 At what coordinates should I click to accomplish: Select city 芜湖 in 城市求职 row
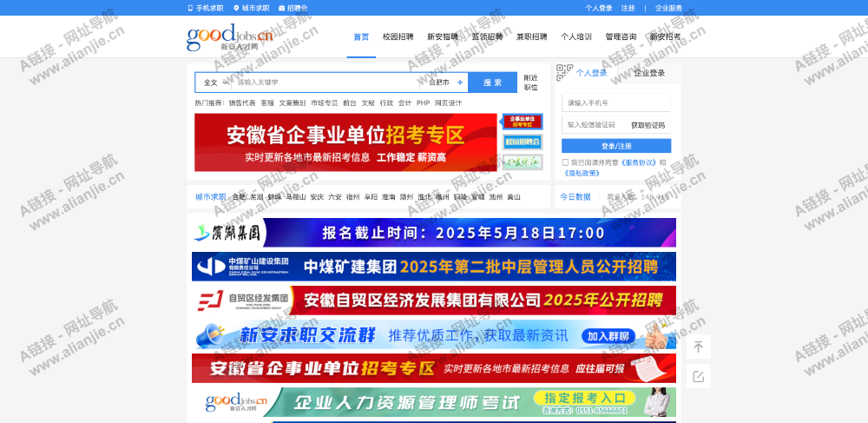256,197
